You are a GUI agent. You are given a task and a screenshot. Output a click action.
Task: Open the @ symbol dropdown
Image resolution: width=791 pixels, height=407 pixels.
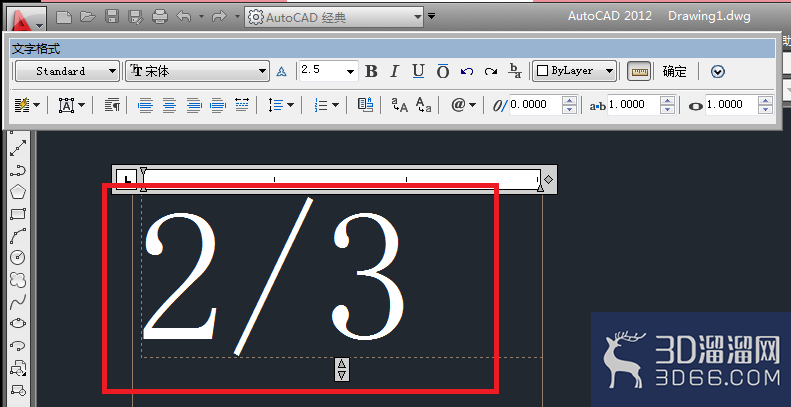(464, 105)
